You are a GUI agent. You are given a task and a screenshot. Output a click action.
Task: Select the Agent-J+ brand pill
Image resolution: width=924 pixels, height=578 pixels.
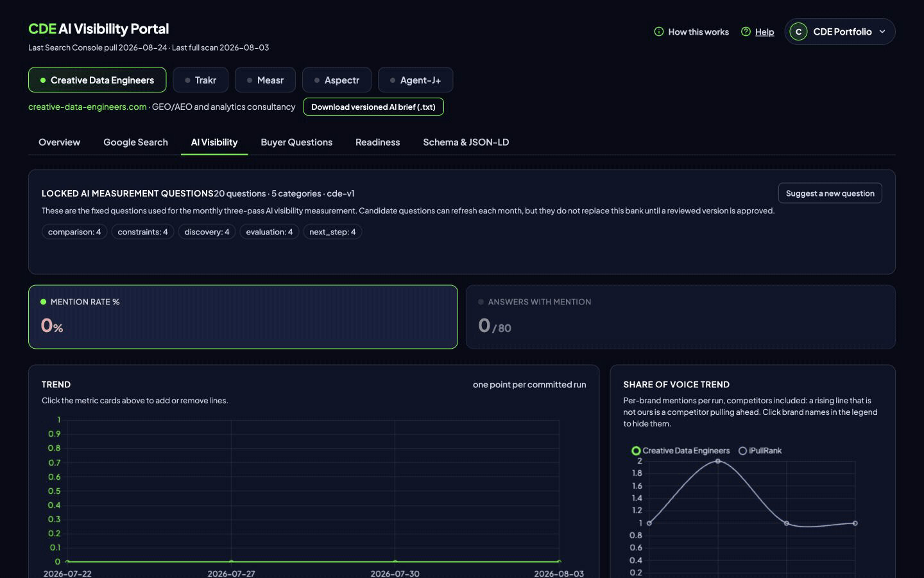point(415,80)
